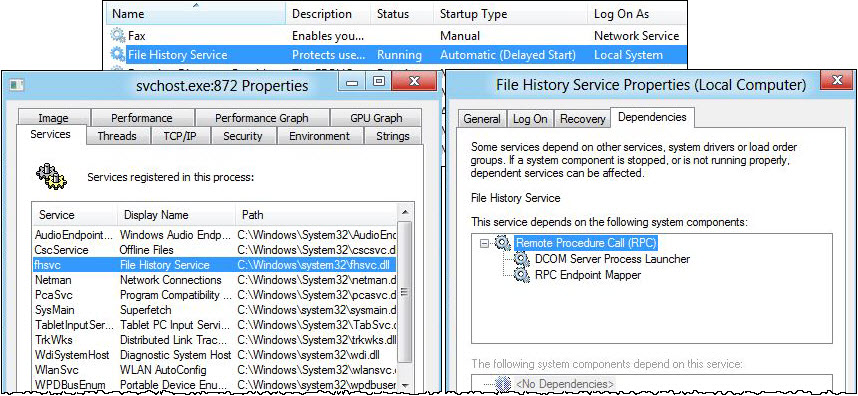Click the services gears icon in svchost Properties
Viewport: 858px width, 396px height.
[x=51, y=176]
